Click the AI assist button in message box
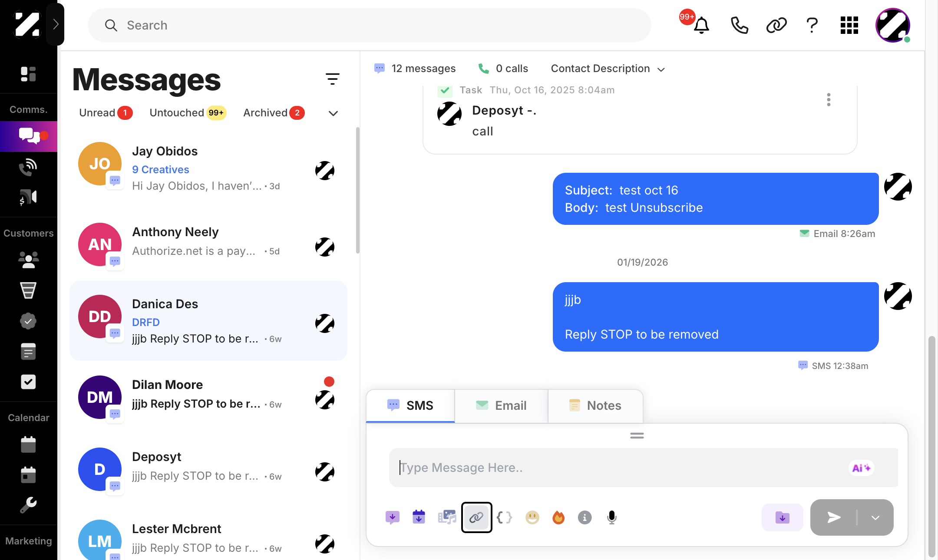 [861, 468]
